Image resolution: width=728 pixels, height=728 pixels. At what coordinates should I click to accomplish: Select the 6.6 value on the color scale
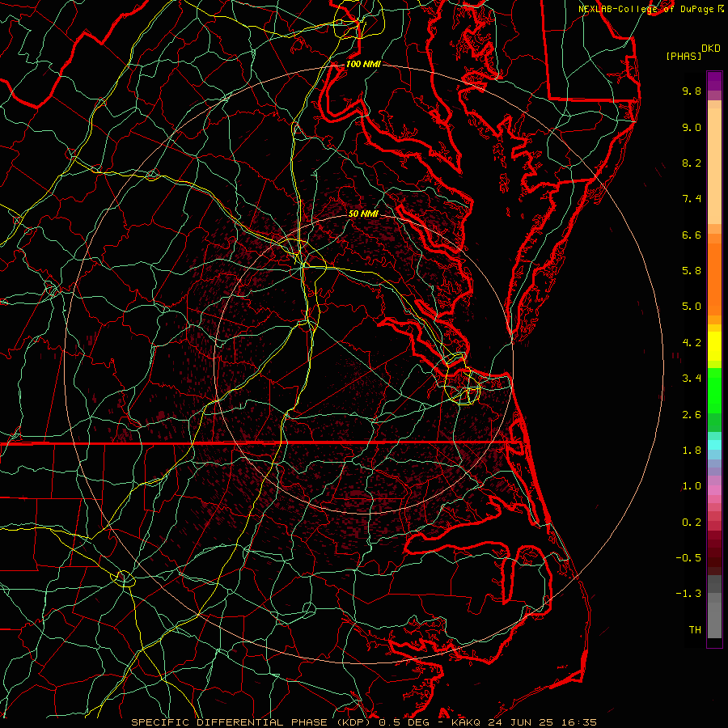[x=692, y=235]
